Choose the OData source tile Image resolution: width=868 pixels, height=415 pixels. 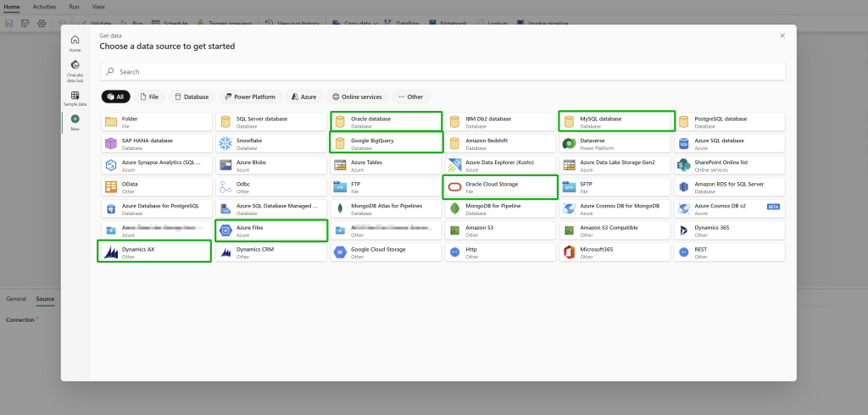coord(157,187)
